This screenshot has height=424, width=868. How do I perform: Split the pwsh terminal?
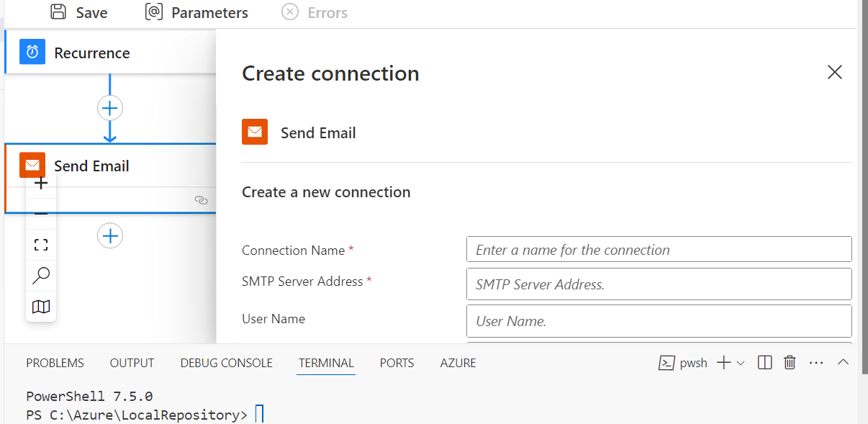click(x=764, y=362)
